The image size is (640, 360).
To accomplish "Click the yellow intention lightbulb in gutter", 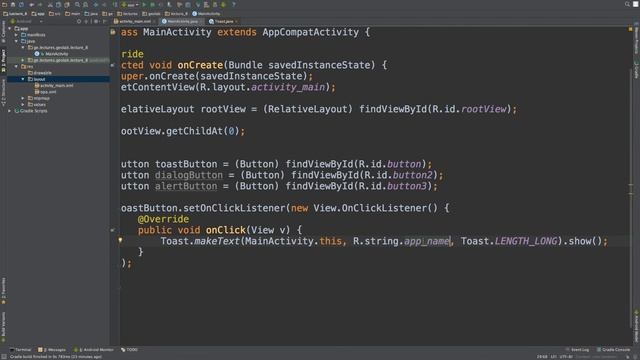I will click(120, 240).
